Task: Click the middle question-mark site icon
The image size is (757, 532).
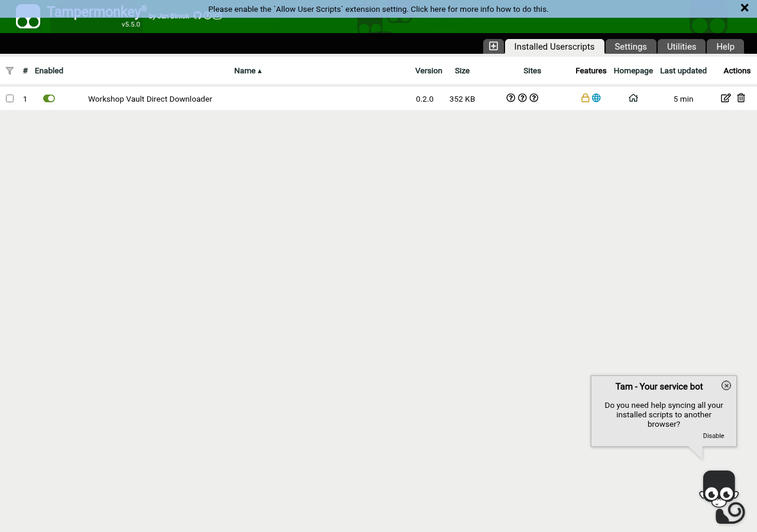Action: click(522, 98)
